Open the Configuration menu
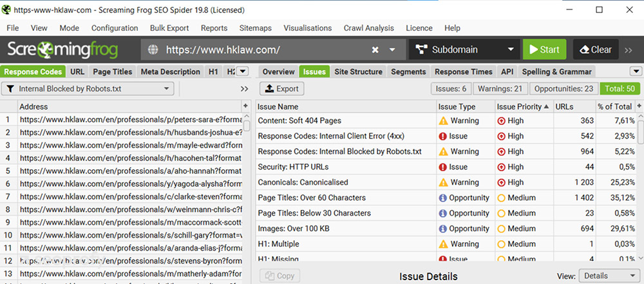This screenshot has height=284, width=644. (115, 28)
